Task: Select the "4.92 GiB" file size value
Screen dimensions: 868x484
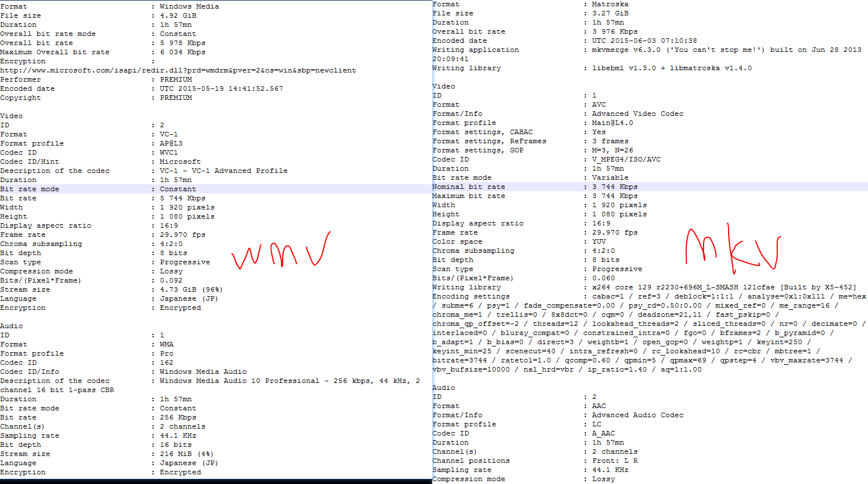Action: point(178,15)
